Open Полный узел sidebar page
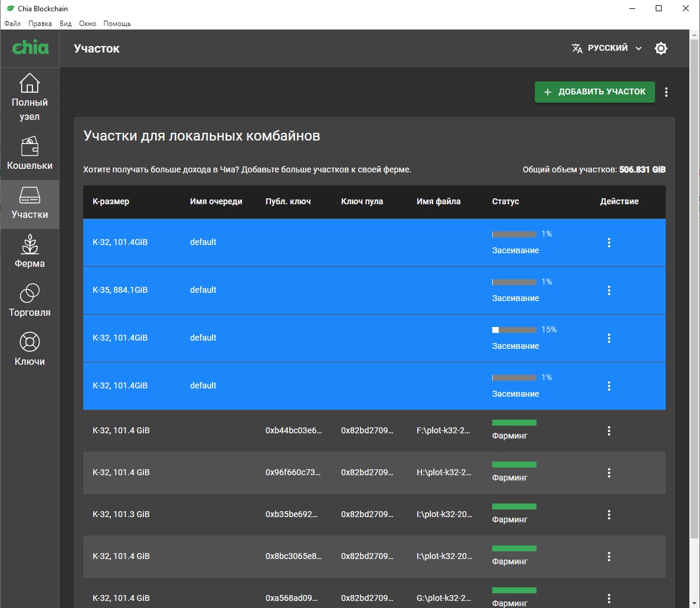The height and width of the screenshot is (608, 700). (x=30, y=97)
